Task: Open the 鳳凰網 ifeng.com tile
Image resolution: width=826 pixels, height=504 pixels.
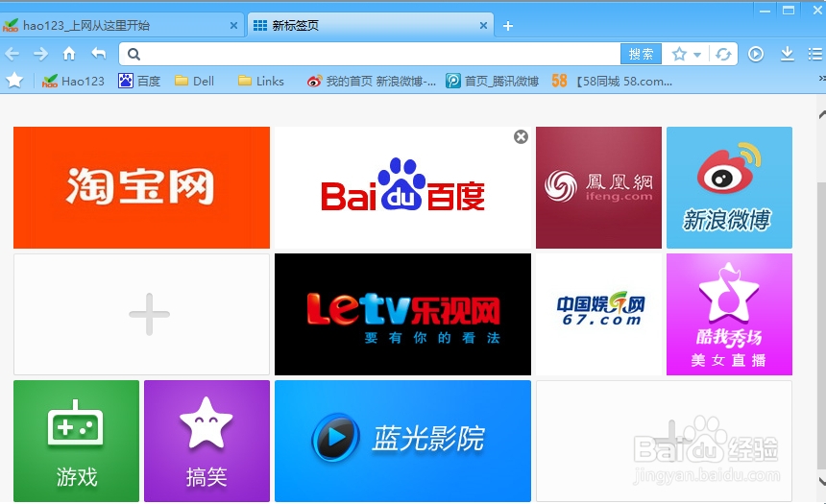Action: (x=598, y=187)
